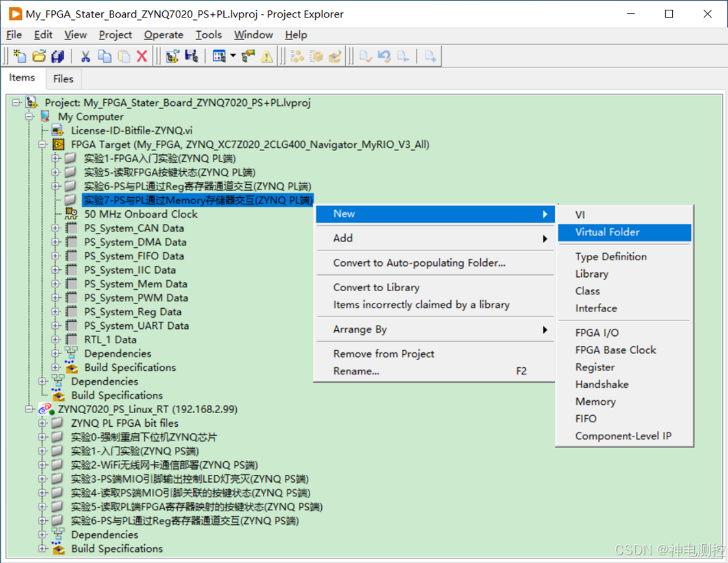
Task: Open the Edit menu
Action: coord(43,35)
